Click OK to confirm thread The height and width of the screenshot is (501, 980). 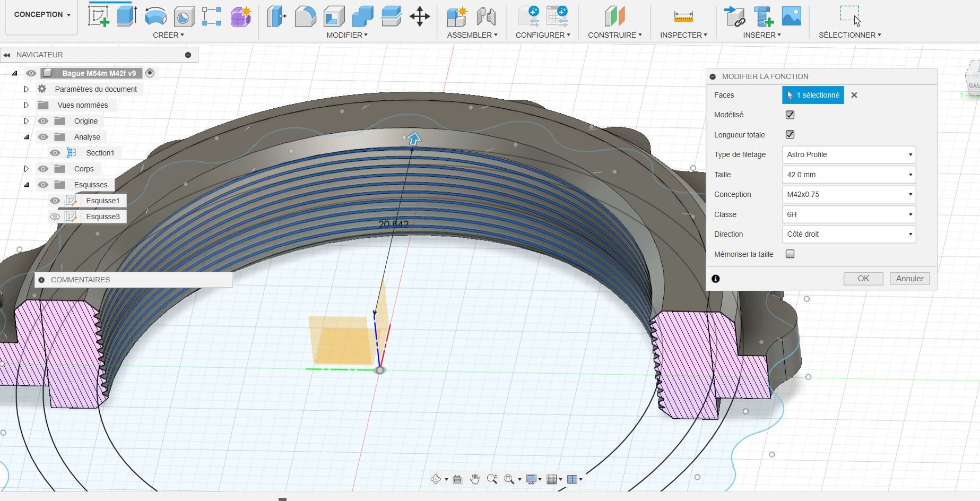click(863, 279)
